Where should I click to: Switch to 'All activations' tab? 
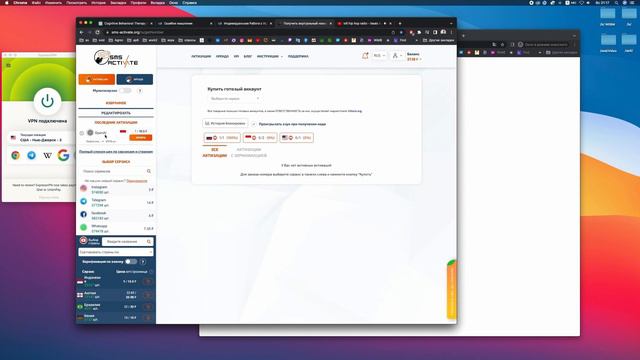(x=215, y=153)
